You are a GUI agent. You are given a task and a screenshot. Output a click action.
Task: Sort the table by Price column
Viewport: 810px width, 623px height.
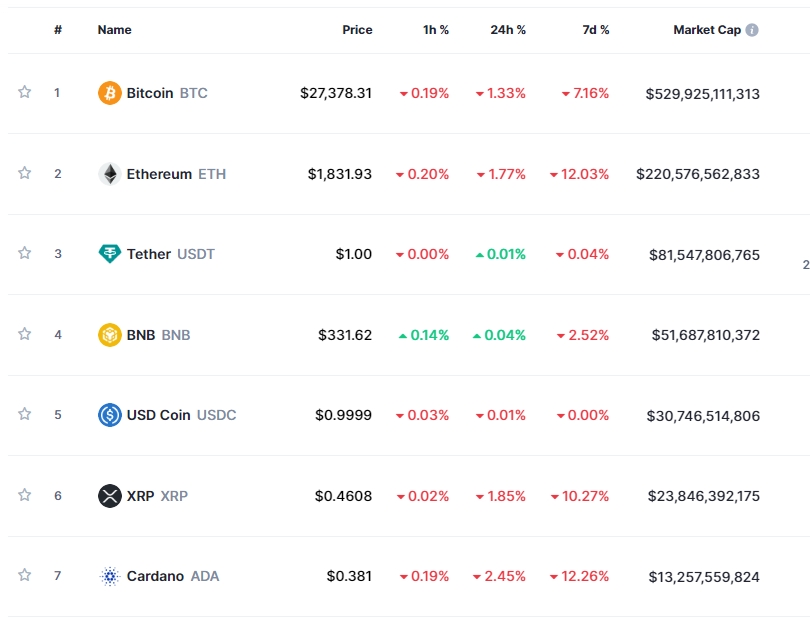[357, 30]
